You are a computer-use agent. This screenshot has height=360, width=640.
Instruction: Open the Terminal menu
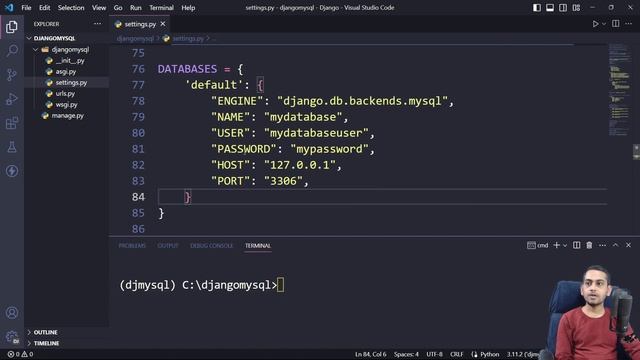[161, 8]
